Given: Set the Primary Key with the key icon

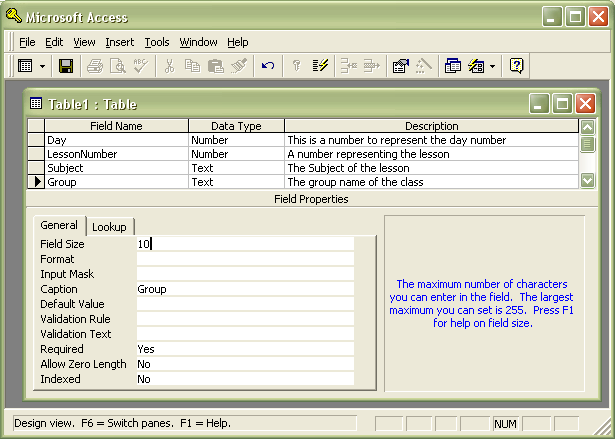Looking at the screenshot, I should tap(297, 66).
